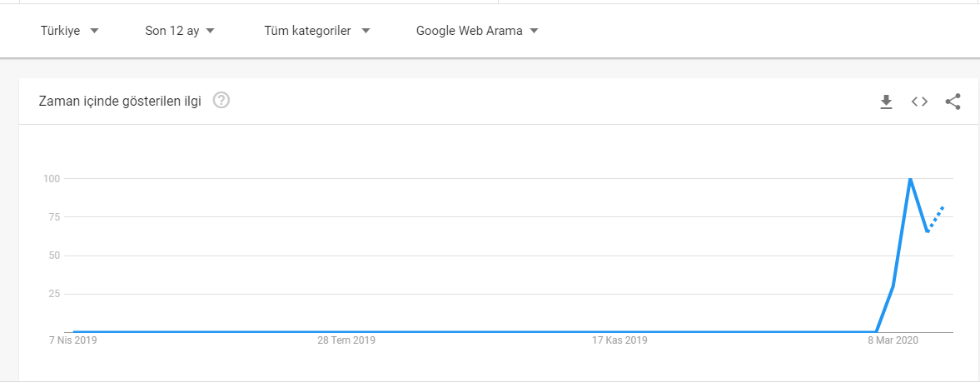Open the Türkiye region dropdown
This screenshot has height=387, width=980.
pos(69,31)
